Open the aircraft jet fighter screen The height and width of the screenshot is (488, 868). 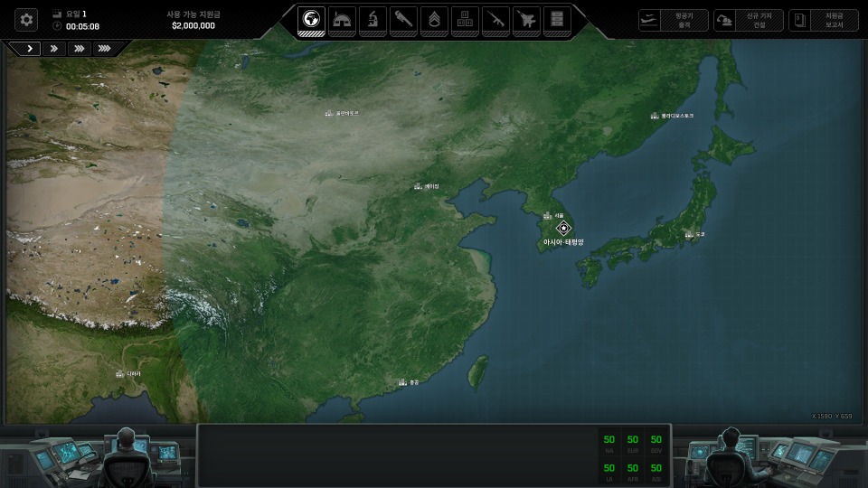pyautogui.click(x=526, y=21)
